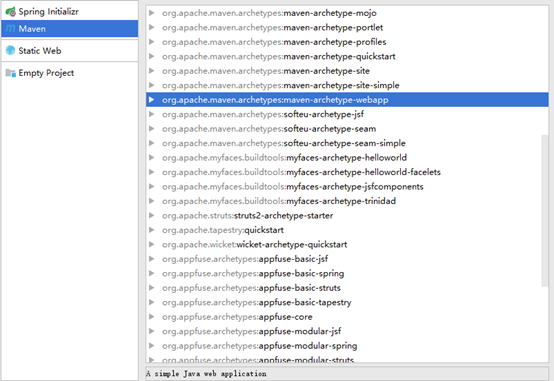The width and height of the screenshot is (554, 381).
Task: Choose maven-archetype-quickstart archetype
Action: [279, 57]
